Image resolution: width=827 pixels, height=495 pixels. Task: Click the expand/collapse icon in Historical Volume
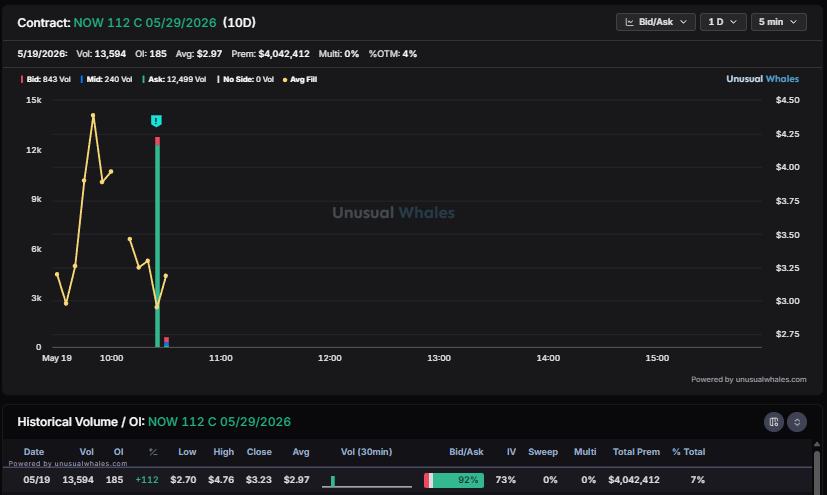797,422
